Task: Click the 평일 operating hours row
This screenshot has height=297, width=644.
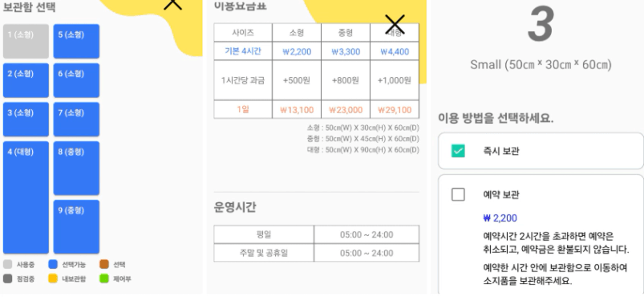Action: (316, 234)
